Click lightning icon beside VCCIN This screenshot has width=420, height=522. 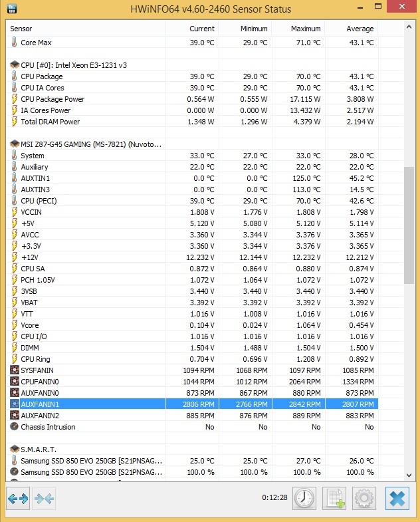coord(15,212)
